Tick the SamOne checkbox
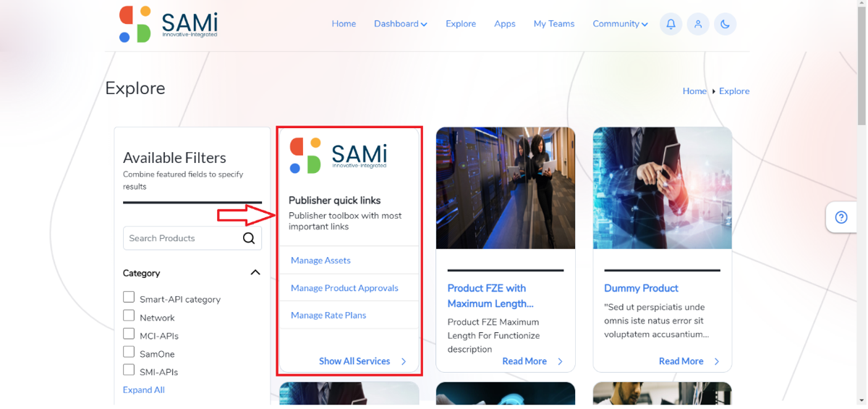The image size is (868, 409). [129, 352]
